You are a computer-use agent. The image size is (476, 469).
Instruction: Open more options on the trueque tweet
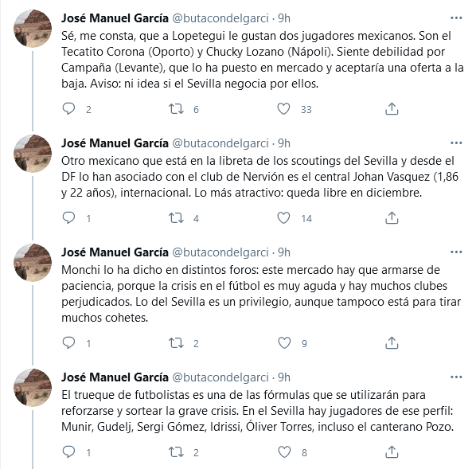click(x=456, y=377)
